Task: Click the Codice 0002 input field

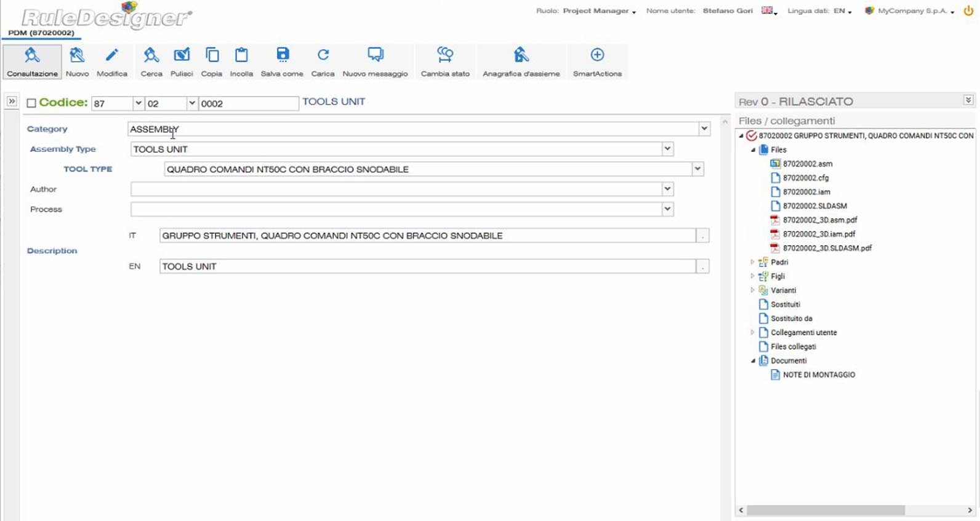Action: tap(249, 103)
